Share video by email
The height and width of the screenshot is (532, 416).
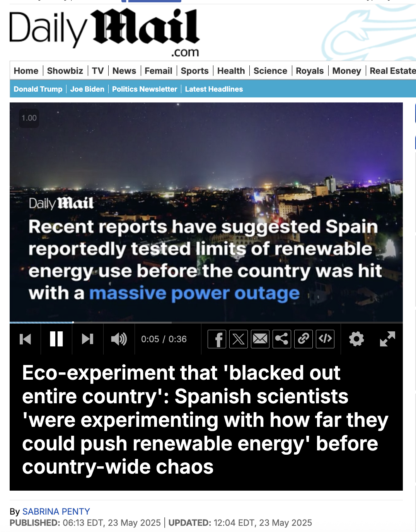(260, 339)
